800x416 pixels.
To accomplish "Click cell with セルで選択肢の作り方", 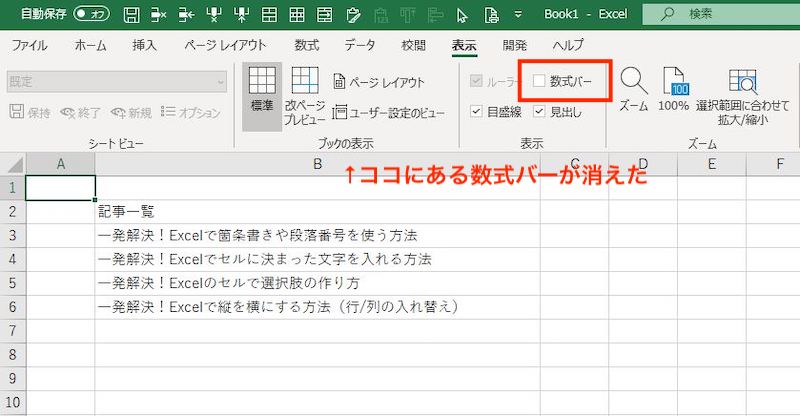I will coord(317,283).
